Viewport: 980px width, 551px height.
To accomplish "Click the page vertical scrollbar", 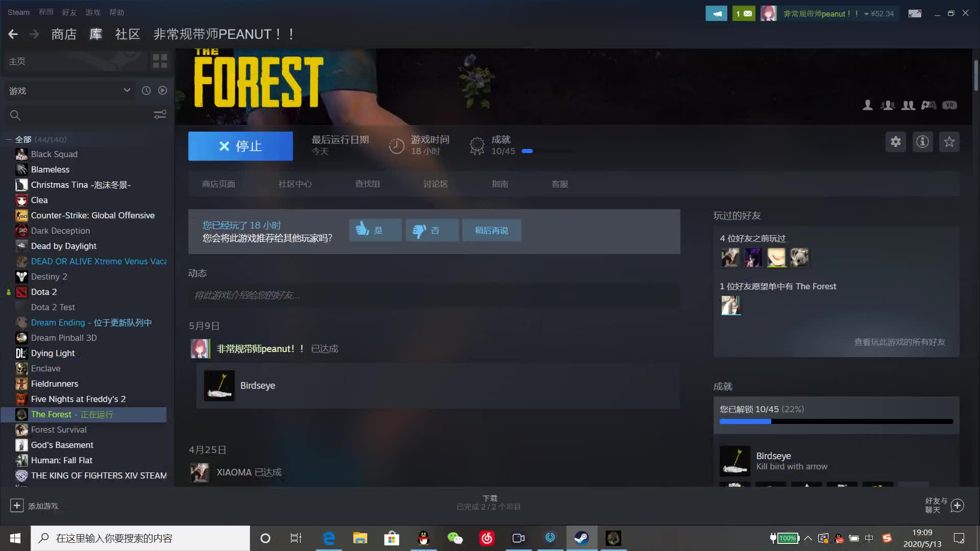I will pyautogui.click(x=975, y=77).
